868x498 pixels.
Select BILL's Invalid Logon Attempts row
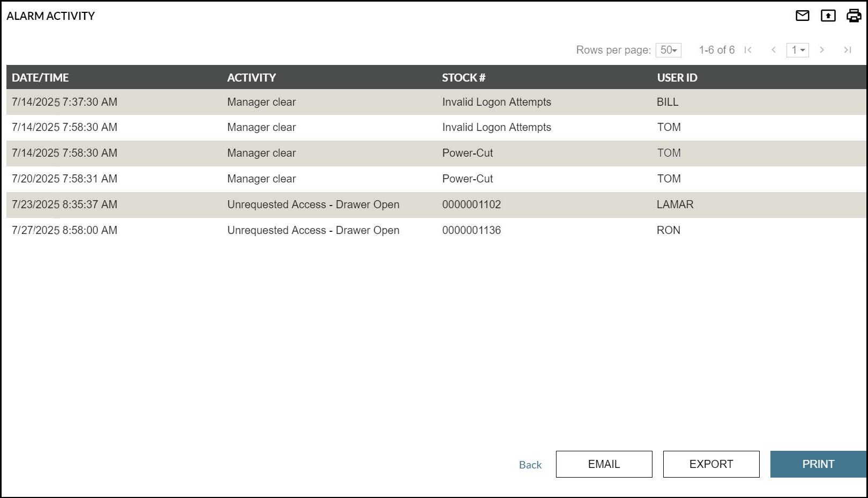322,102
